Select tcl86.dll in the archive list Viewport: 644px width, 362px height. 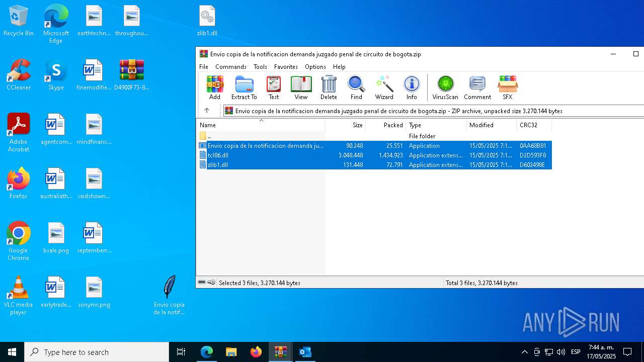374,155
